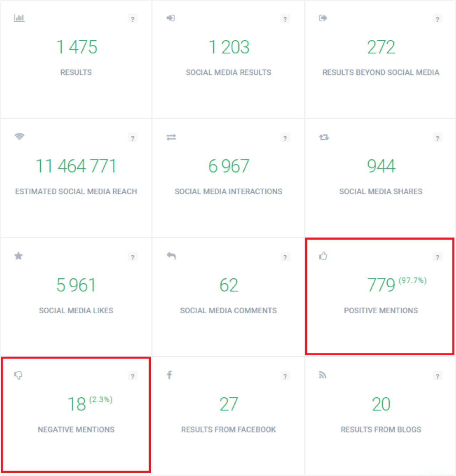The height and width of the screenshot is (476, 456).
Task: Click the reply arrow icon above Social Media Comments
Action: [171, 256]
